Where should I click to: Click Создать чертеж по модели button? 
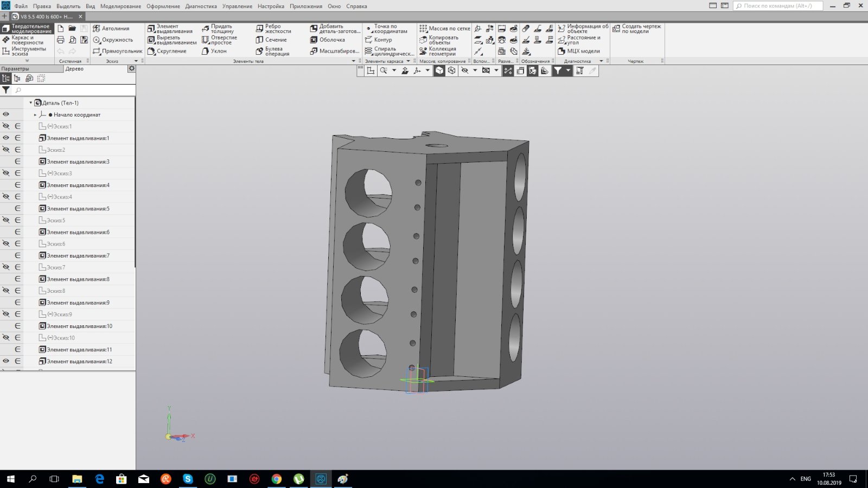636,29
